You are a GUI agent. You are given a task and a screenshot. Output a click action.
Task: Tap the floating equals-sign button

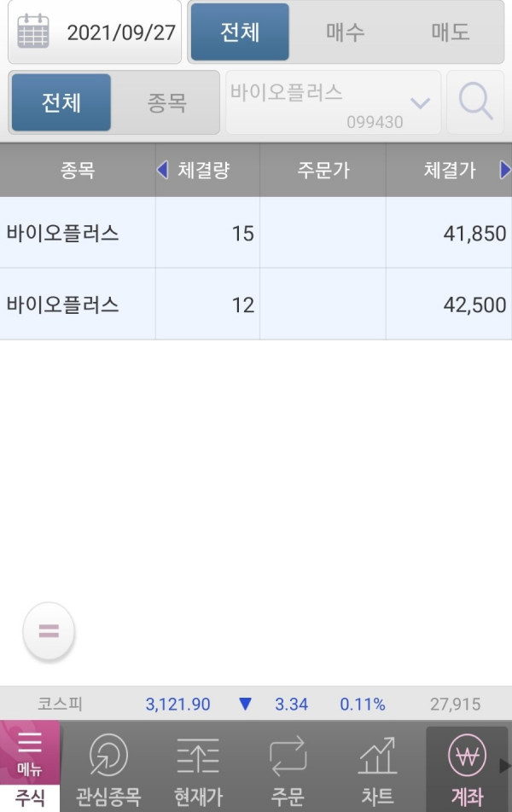click(49, 631)
